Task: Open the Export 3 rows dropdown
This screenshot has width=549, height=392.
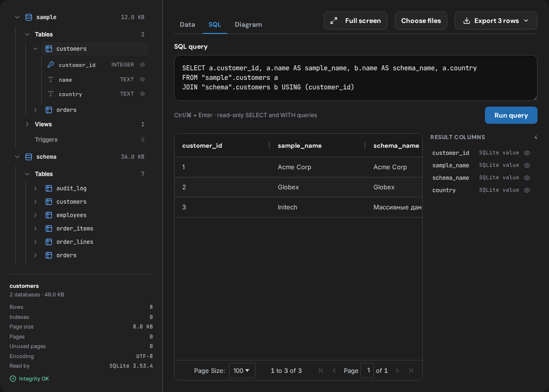Action: pyautogui.click(x=496, y=21)
